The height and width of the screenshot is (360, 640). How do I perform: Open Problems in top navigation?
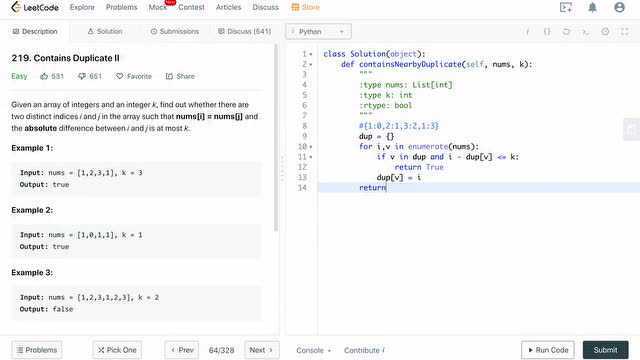pos(122,7)
